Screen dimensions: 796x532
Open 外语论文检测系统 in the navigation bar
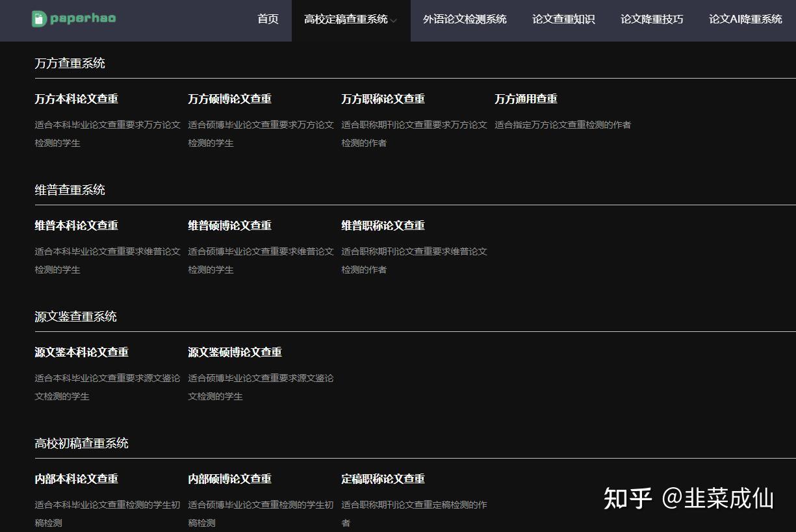pos(465,19)
